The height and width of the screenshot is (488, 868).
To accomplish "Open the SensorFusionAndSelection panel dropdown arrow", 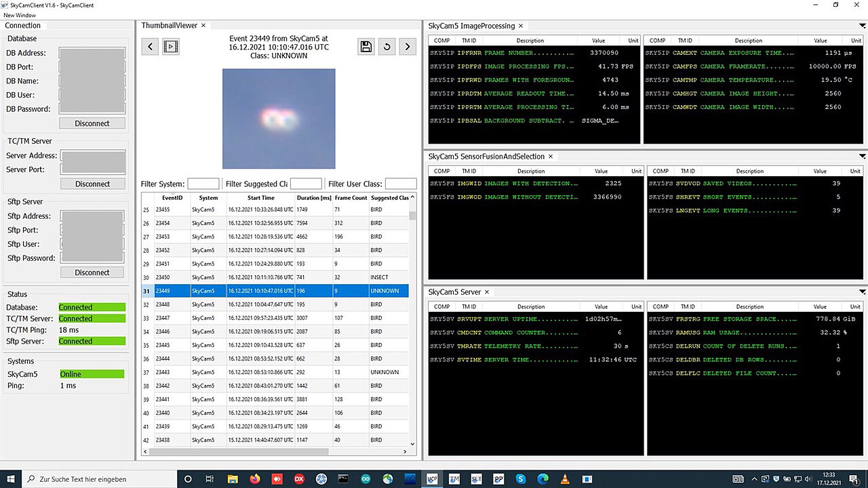I will click(x=862, y=157).
